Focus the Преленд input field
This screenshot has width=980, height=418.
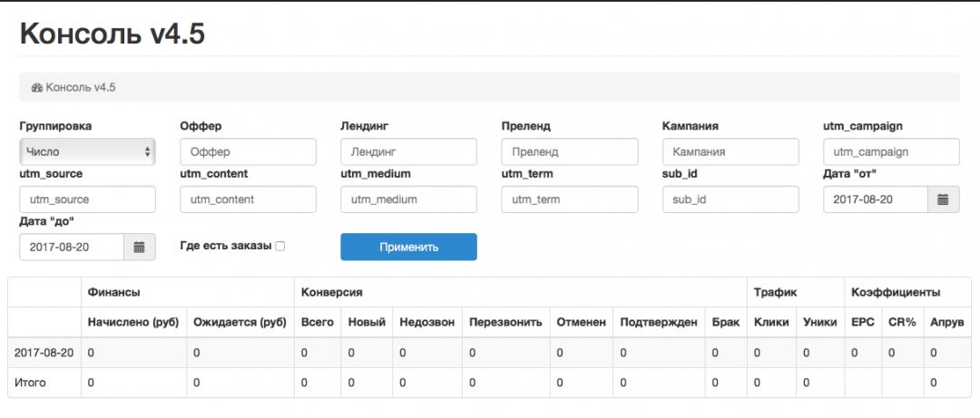point(570,151)
